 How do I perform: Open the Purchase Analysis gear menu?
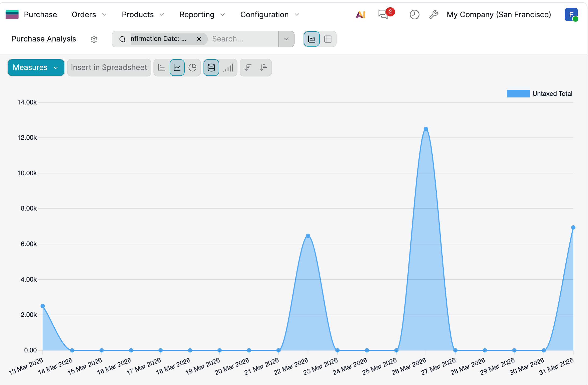tap(94, 39)
